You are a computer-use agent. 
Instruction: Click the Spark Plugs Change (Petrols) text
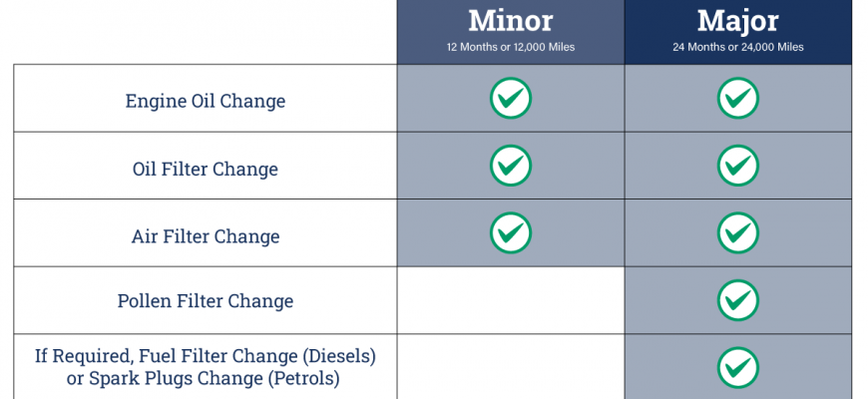point(215,378)
